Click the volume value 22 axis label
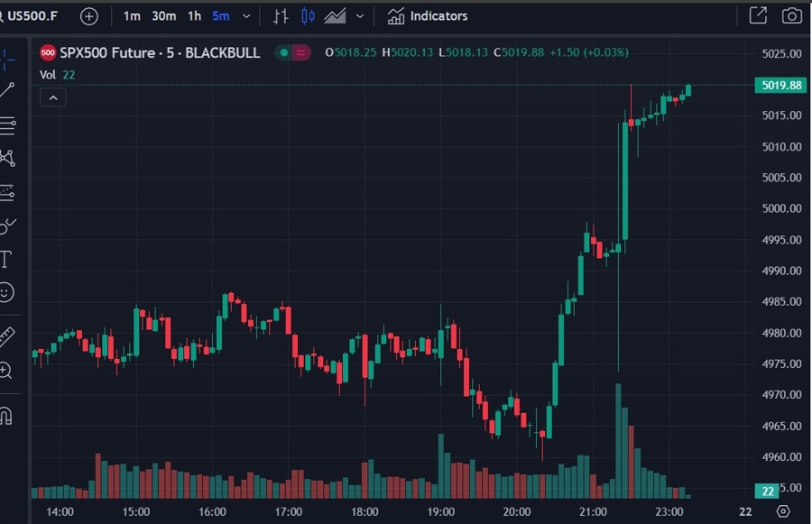This screenshot has width=812, height=524. [x=767, y=491]
